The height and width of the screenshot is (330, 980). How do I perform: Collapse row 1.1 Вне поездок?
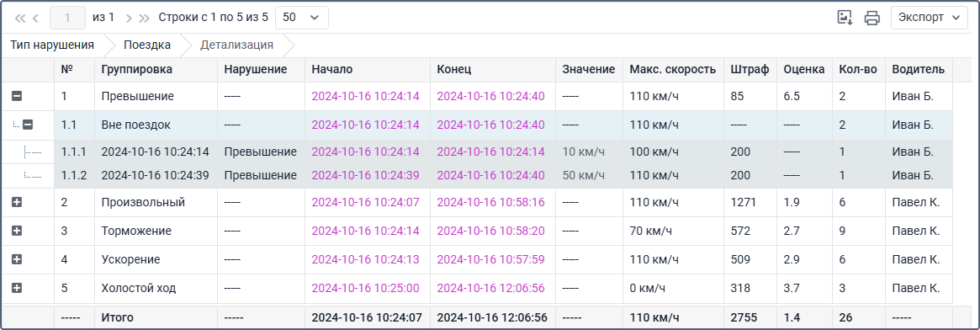coord(28,125)
